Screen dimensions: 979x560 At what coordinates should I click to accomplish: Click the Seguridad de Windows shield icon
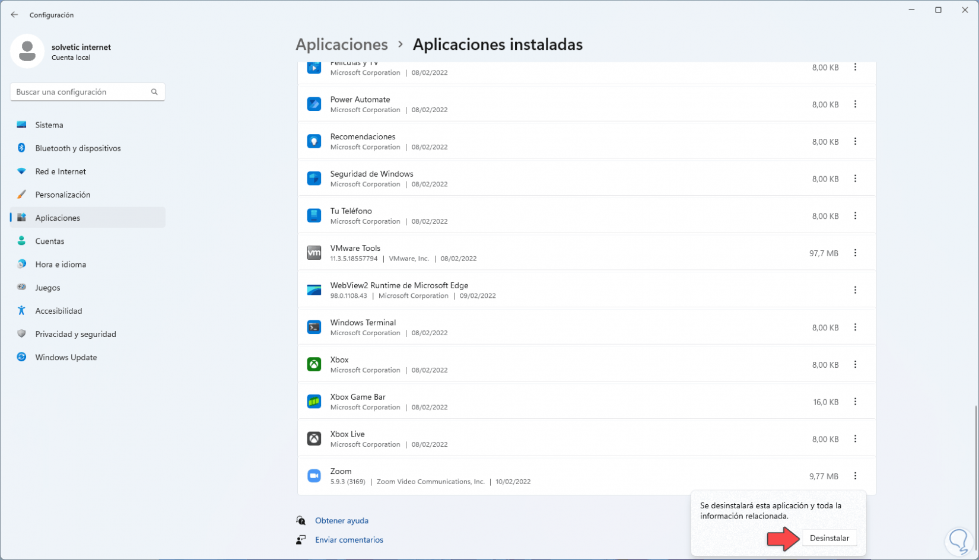click(314, 179)
